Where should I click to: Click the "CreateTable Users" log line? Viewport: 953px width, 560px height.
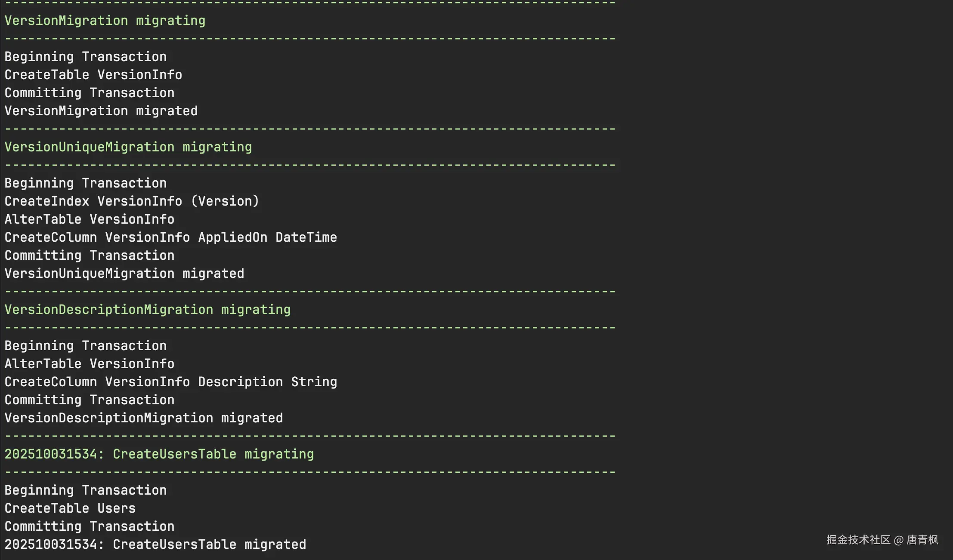click(x=70, y=508)
